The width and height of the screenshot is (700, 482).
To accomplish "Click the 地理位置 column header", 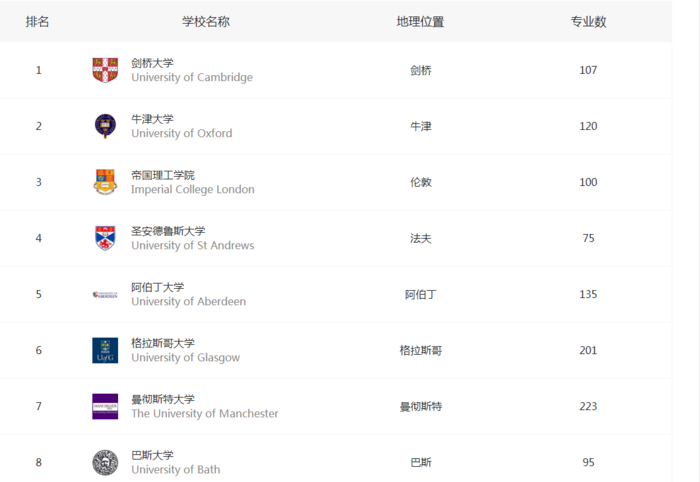I will [420, 21].
